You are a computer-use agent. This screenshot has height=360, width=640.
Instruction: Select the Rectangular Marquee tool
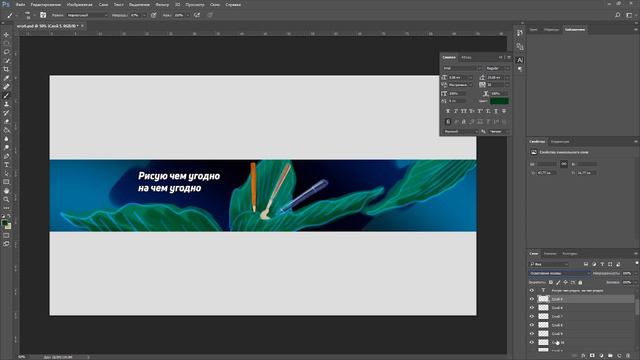[x=6, y=43]
